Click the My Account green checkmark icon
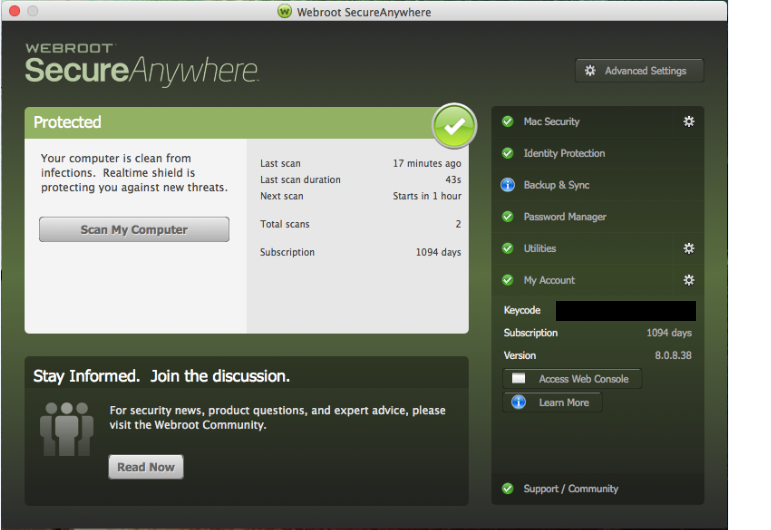Viewport: 771px width, 530px height. point(507,280)
